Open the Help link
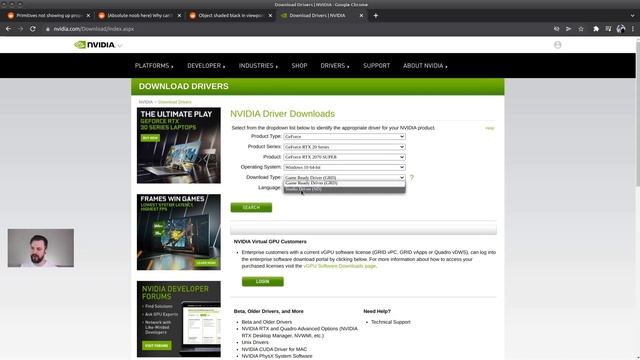 tap(489, 128)
